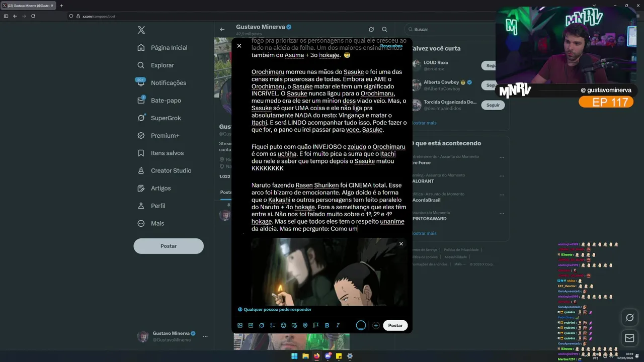Add another post with the plus button
This screenshot has height=362, width=644.
[376, 325]
